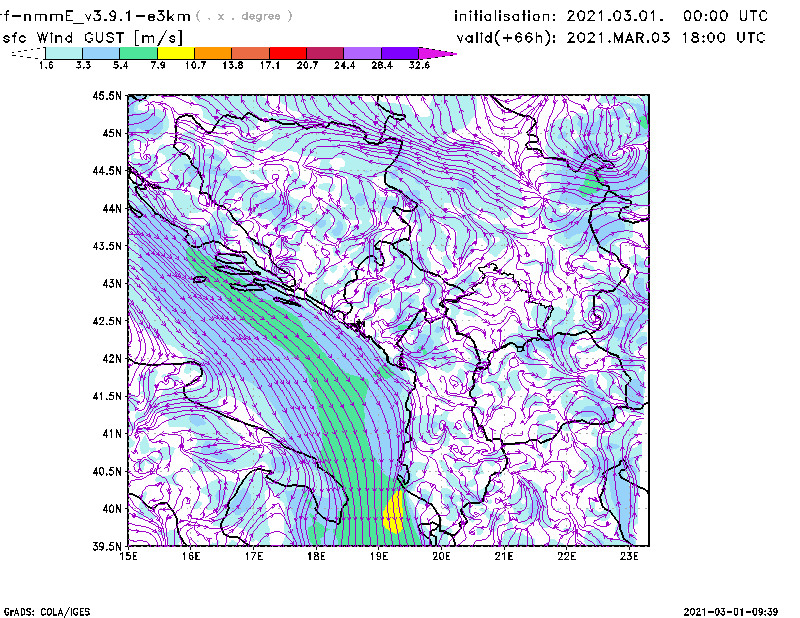Click the '43.5N' latitude label
800x618 pixels.
107,245
